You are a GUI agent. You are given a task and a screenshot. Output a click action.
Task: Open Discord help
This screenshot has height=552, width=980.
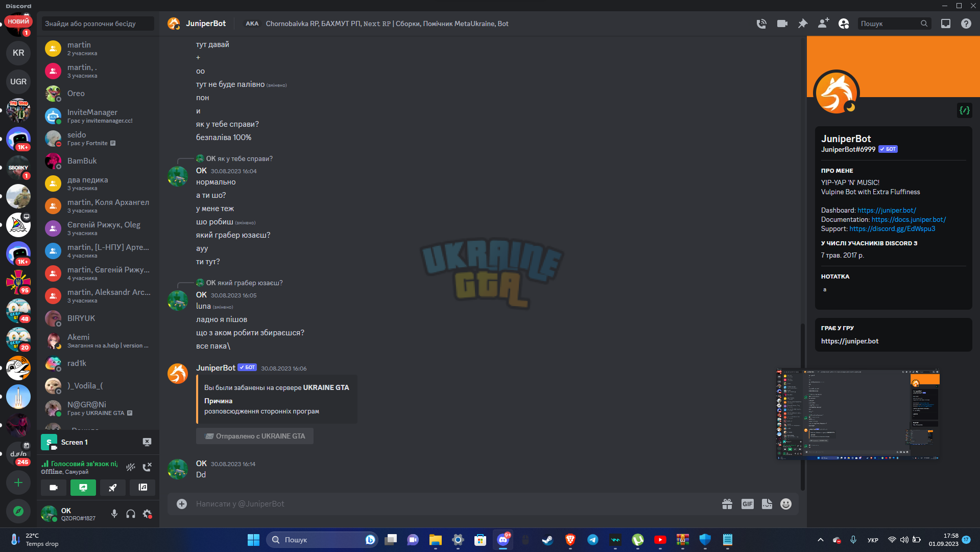click(x=966, y=24)
